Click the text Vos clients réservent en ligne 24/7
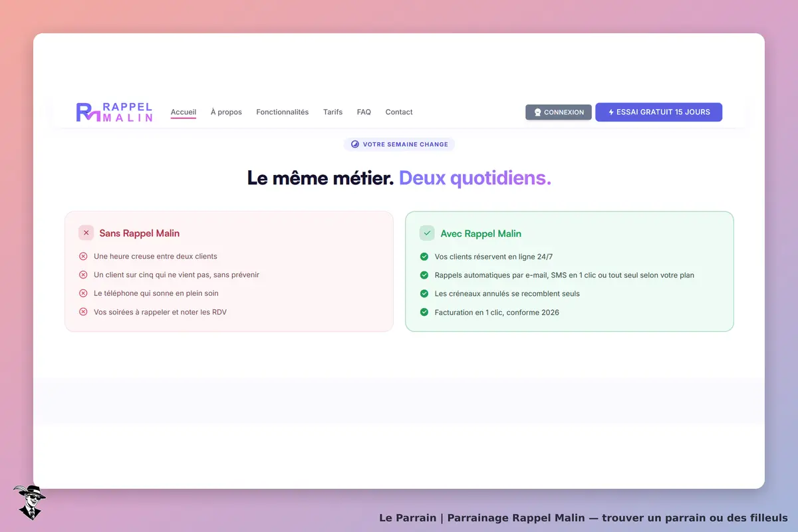798x532 pixels. click(x=493, y=256)
